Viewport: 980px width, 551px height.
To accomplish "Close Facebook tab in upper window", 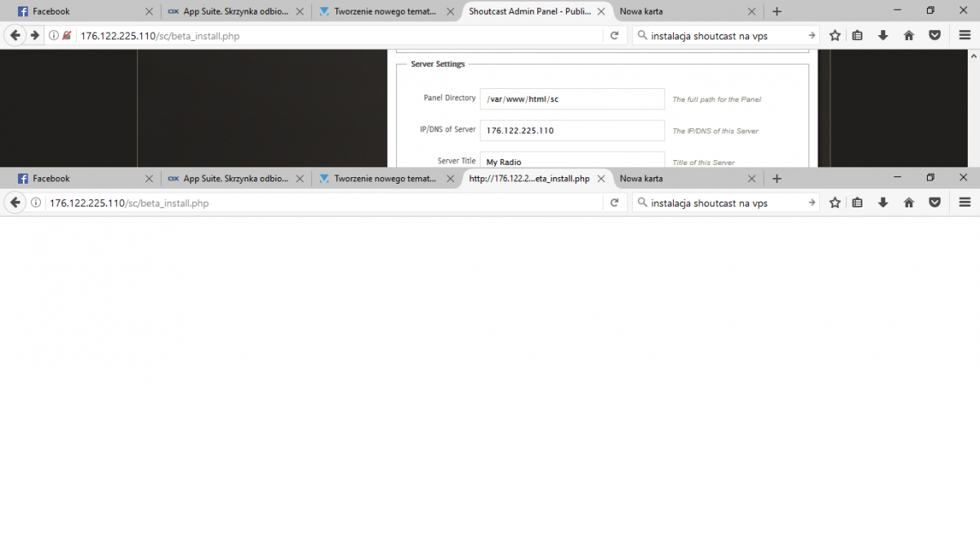I will point(149,11).
